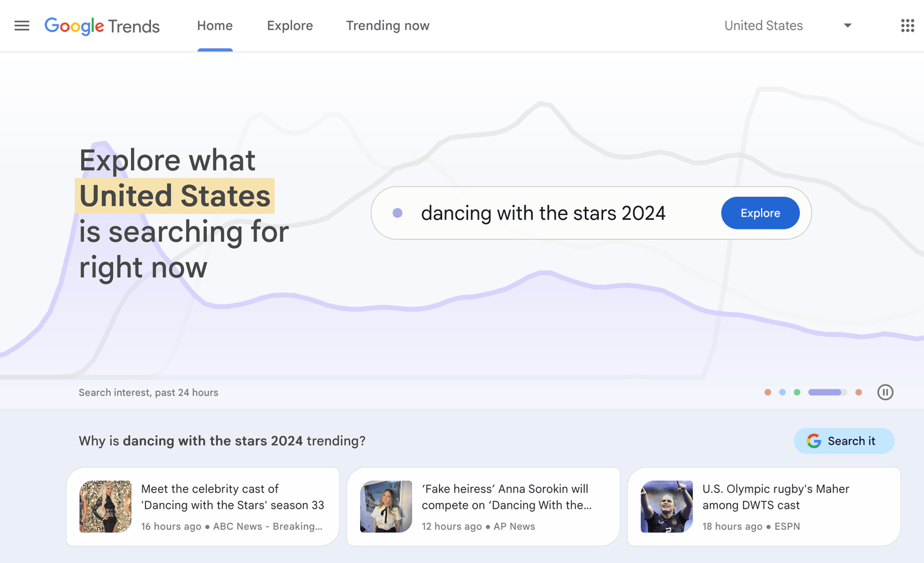The width and height of the screenshot is (924, 563).
Task: Expand the United States country dropdown arrow
Action: click(x=847, y=26)
